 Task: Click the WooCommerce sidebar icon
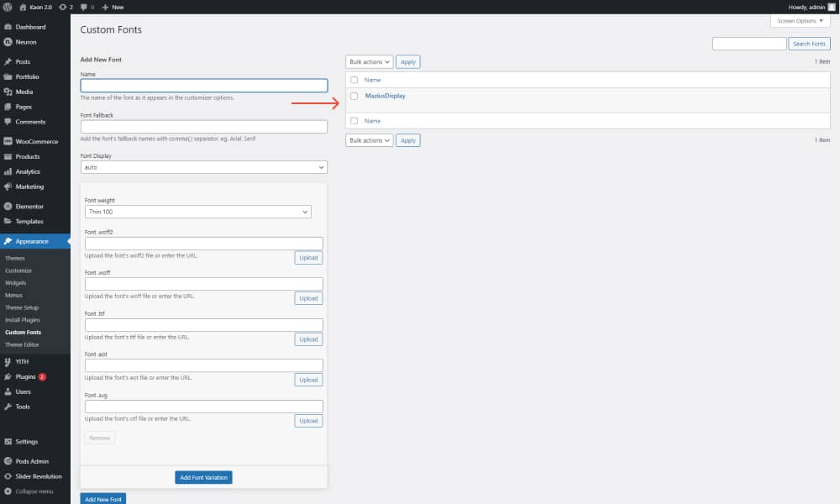(8, 141)
